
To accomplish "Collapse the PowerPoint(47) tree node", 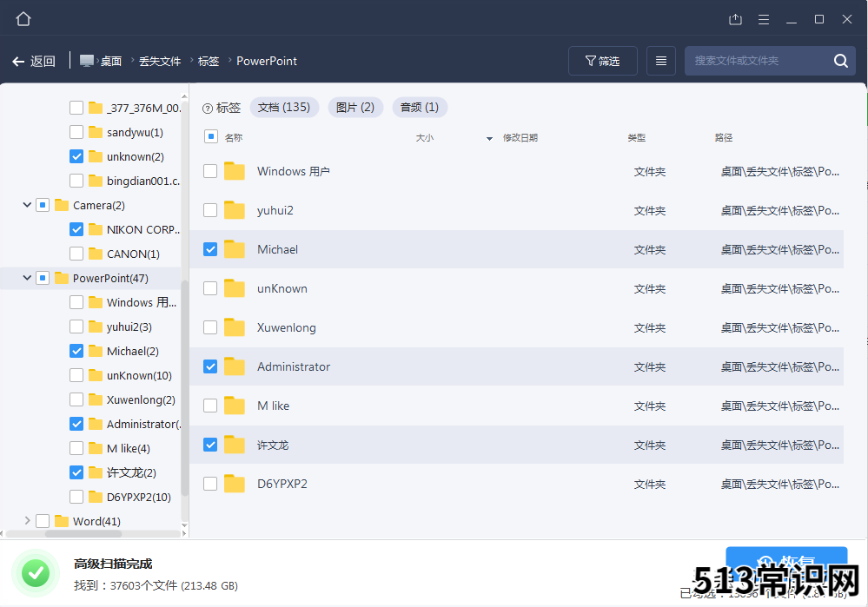I will [27, 279].
